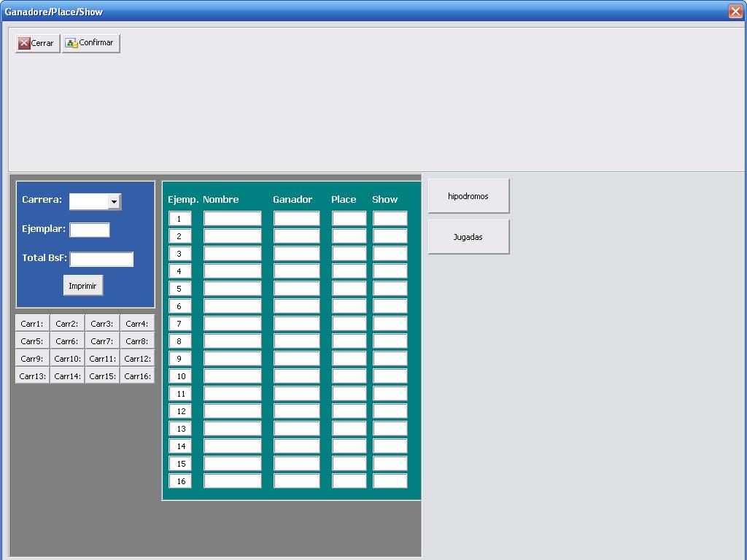The image size is (747, 560).
Task: Select the Carr9: button
Action: 32,359
